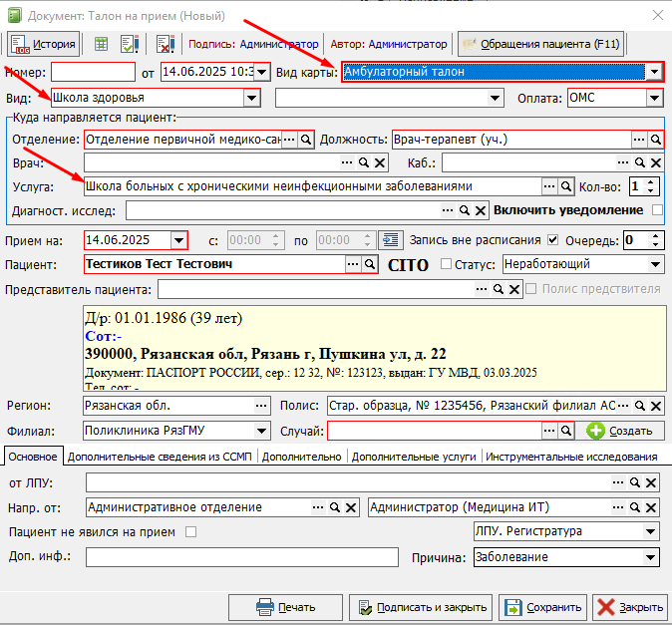Clear Представитель пациента field with X
672x625 pixels.
tap(514, 289)
